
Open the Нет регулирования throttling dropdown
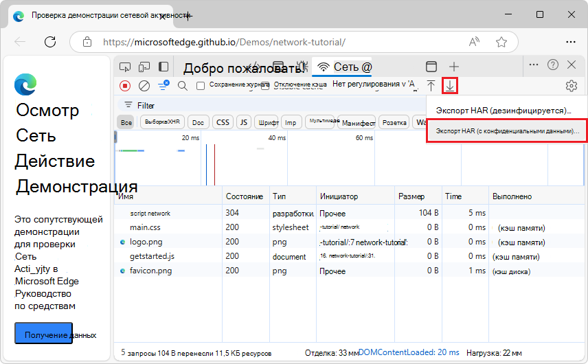(374, 84)
